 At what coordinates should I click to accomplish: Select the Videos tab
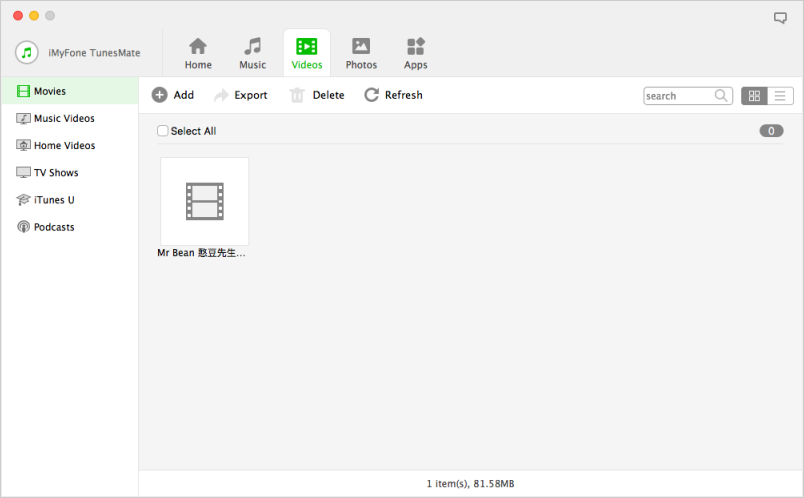pos(307,53)
